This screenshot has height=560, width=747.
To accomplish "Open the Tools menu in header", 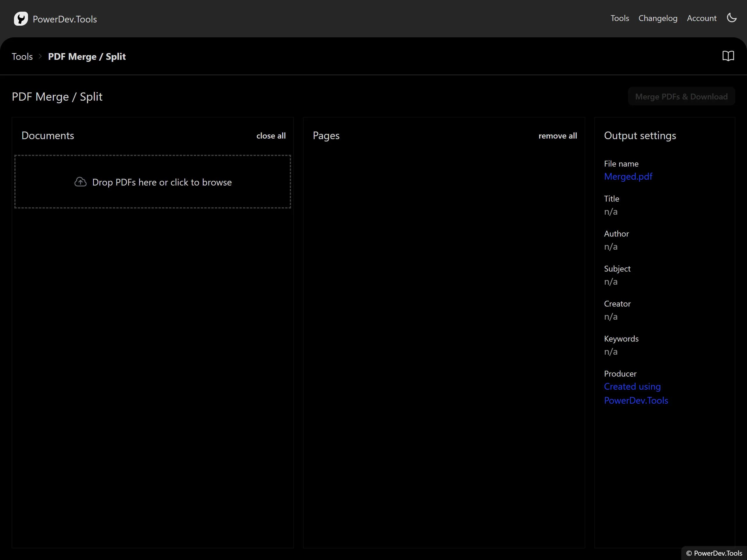I will (x=619, y=18).
